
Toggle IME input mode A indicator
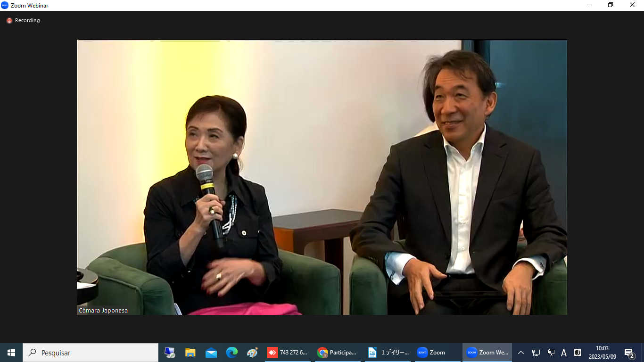click(564, 353)
